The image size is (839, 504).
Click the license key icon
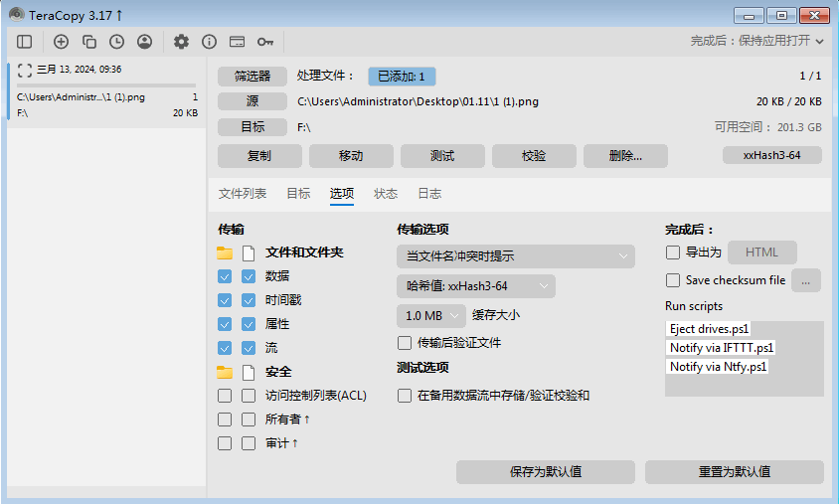point(265,42)
